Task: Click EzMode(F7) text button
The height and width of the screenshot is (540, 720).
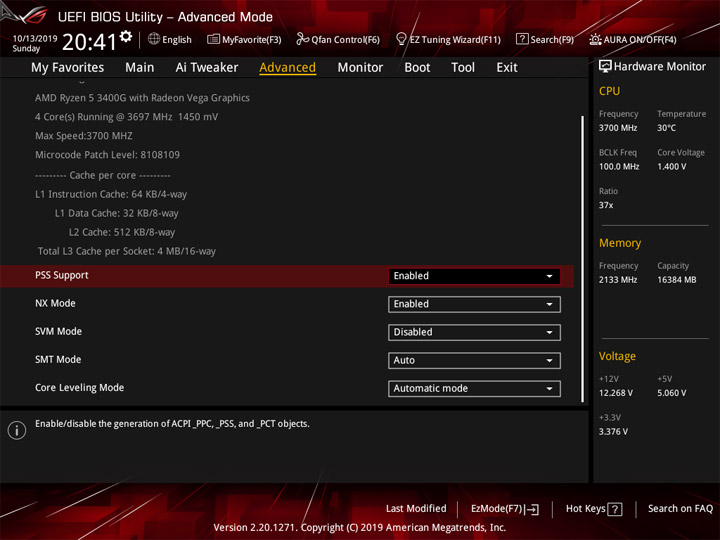Action: 496,508
